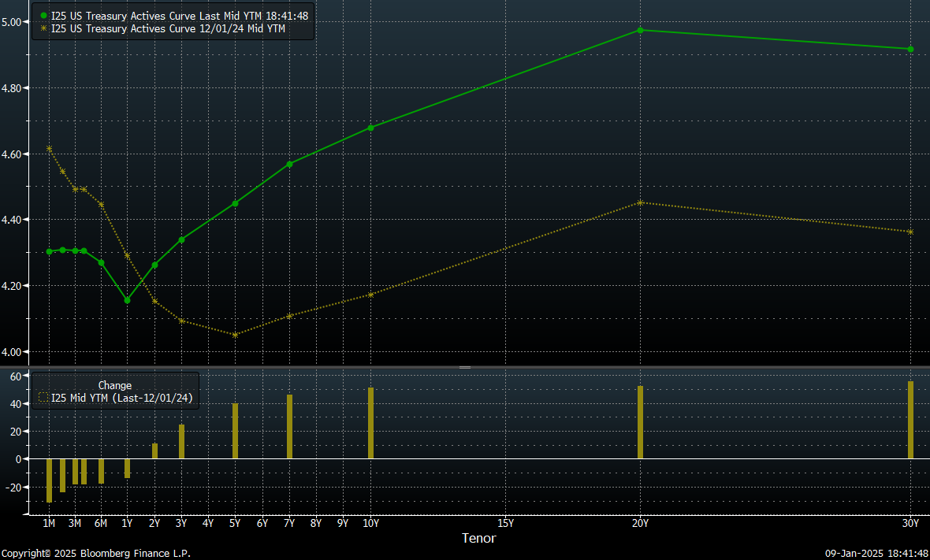Select legend entry 'I25 US Treasury Actives Curve 12/01/24 Mid YTM'
Image resolution: width=930 pixels, height=560 pixels.
(168, 28)
